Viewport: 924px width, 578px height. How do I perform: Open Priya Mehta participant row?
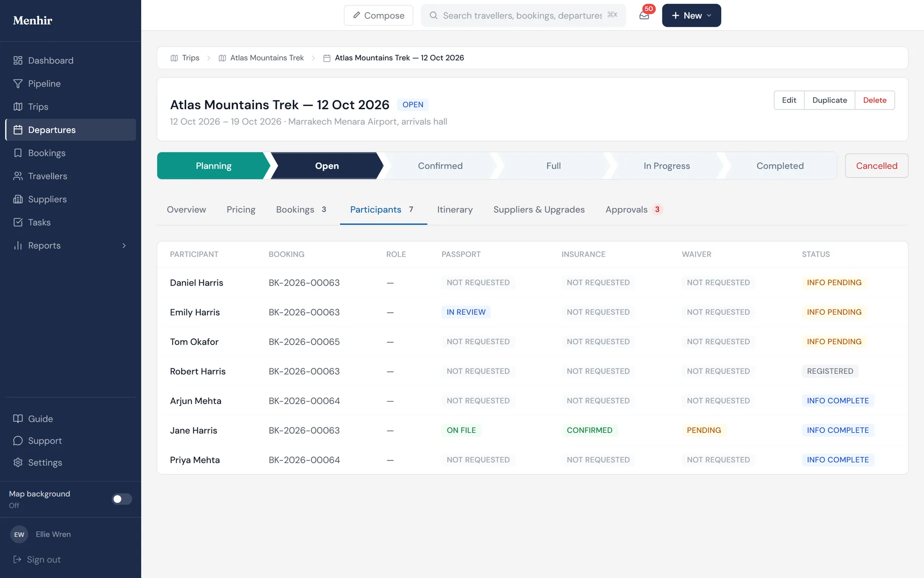(x=532, y=460)
